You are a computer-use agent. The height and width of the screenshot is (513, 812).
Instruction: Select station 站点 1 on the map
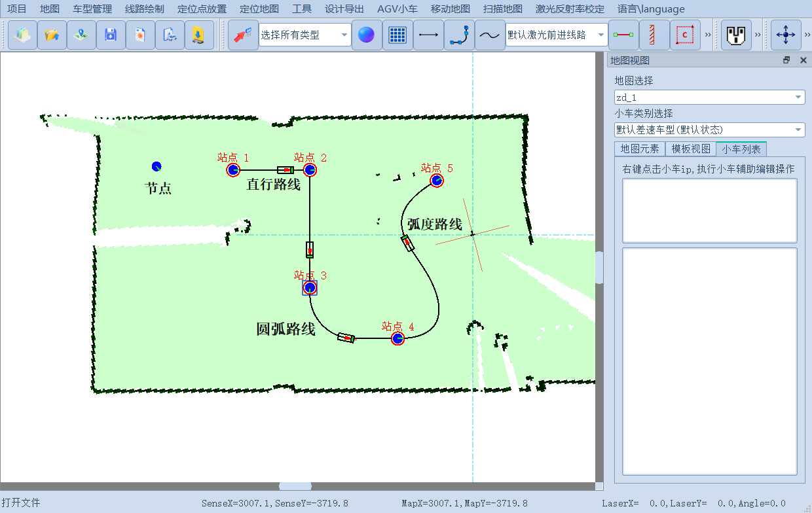[233, 170]
